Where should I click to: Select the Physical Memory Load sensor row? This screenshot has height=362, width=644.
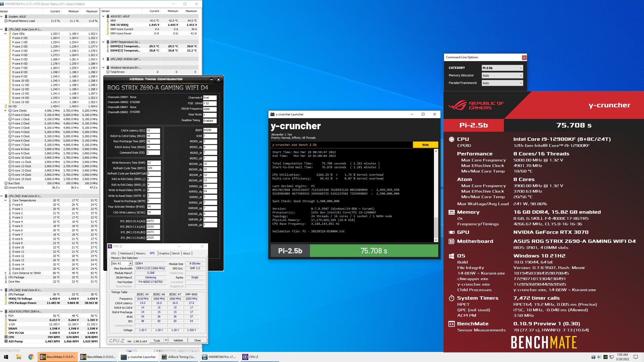pos(50,21)
